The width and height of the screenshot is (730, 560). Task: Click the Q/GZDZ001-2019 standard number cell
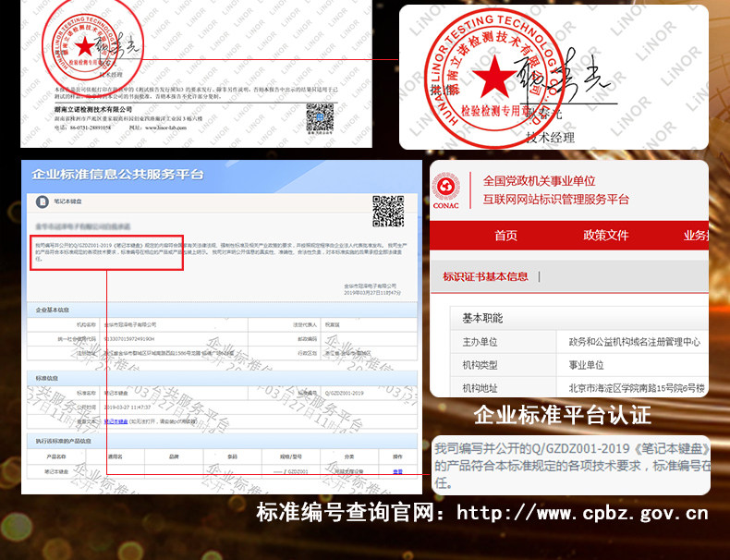345,394
